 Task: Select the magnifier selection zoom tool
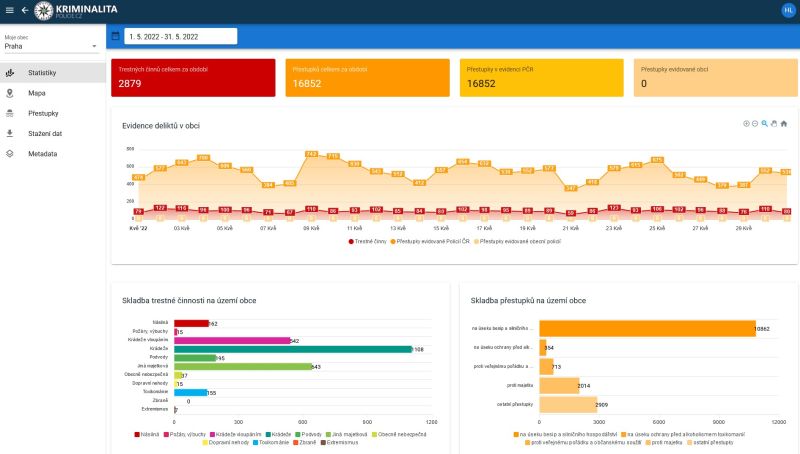coord(764,123)
